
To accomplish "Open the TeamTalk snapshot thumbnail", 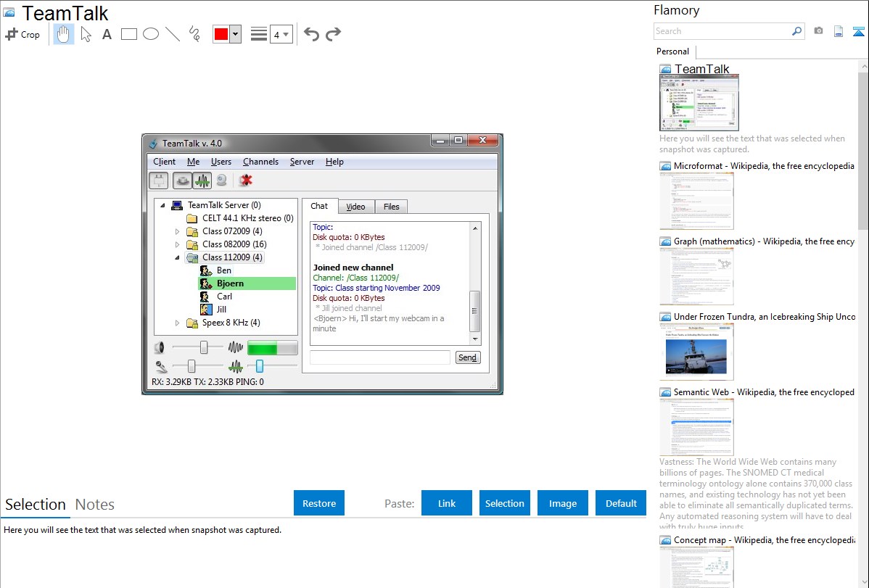I will coord(699,103).
